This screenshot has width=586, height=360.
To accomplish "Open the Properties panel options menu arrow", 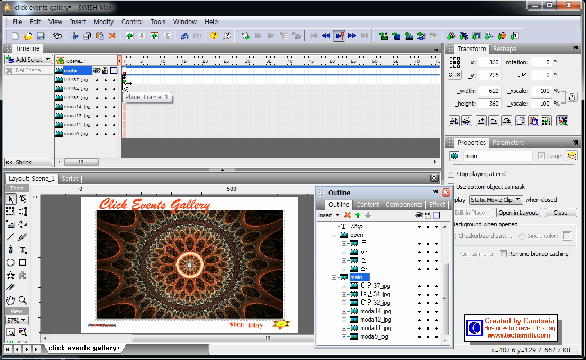I will pyautogui.click(x=576, y=142).
